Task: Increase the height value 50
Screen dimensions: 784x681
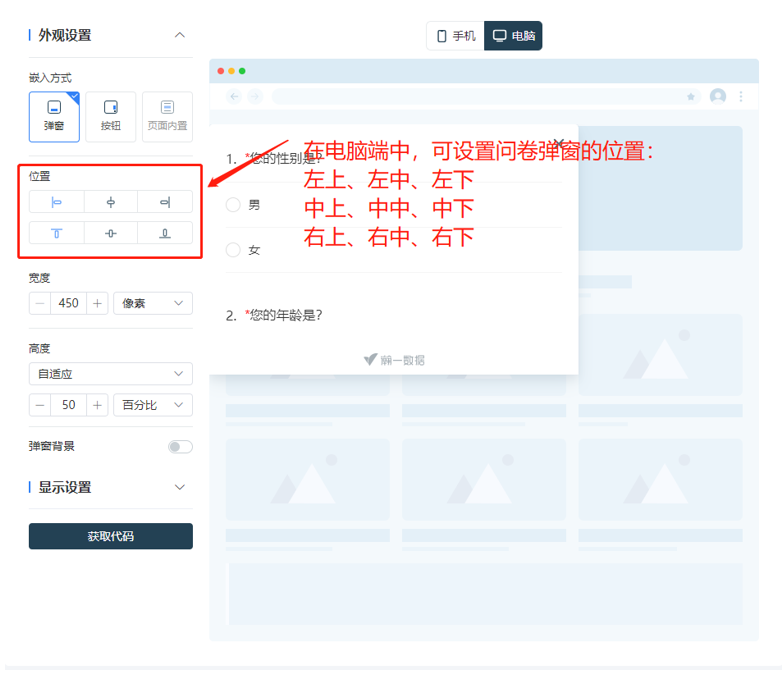Action: 98,404
